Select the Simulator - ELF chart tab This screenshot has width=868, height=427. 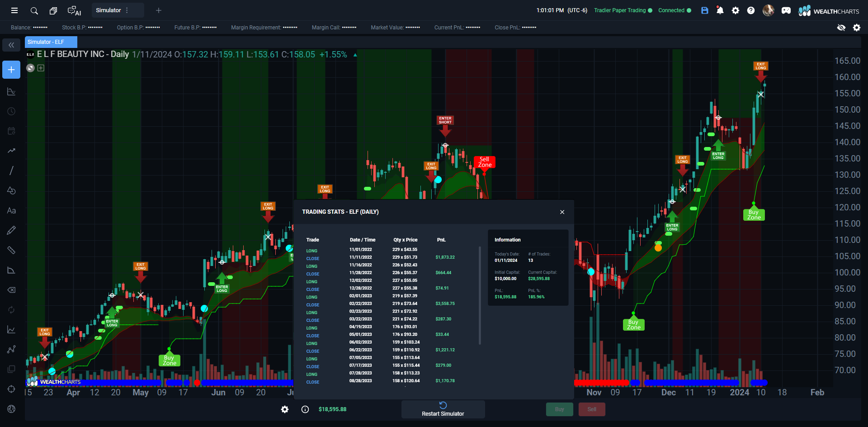(51, 42)
